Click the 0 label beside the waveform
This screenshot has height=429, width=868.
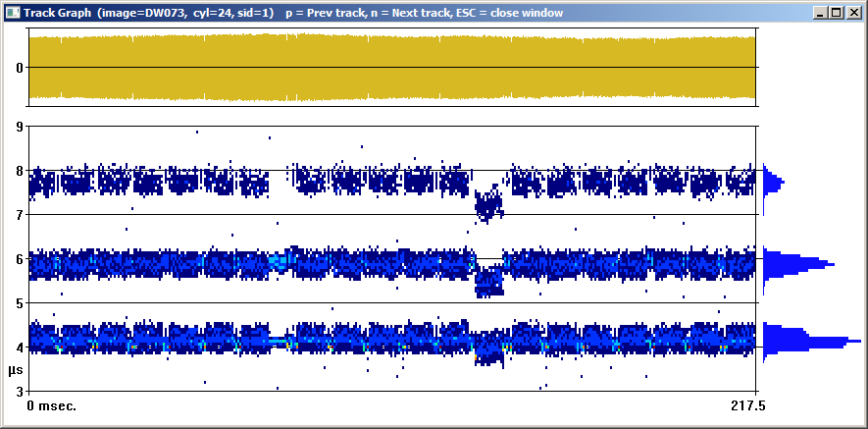[19, 68]
